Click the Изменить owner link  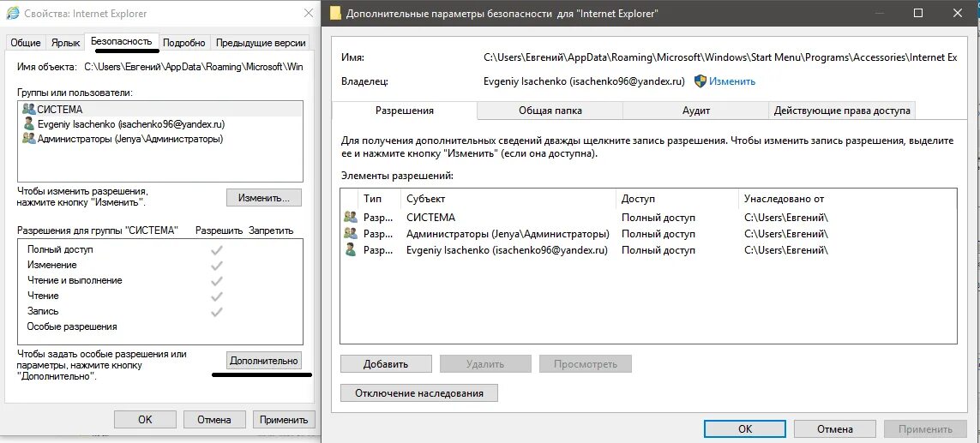point(732,81)
